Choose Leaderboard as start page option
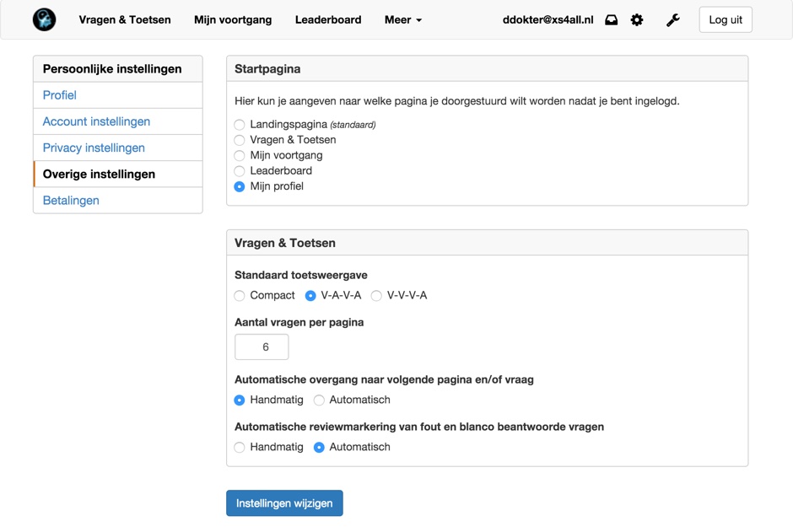793x532 pixels. pos(240,171)
